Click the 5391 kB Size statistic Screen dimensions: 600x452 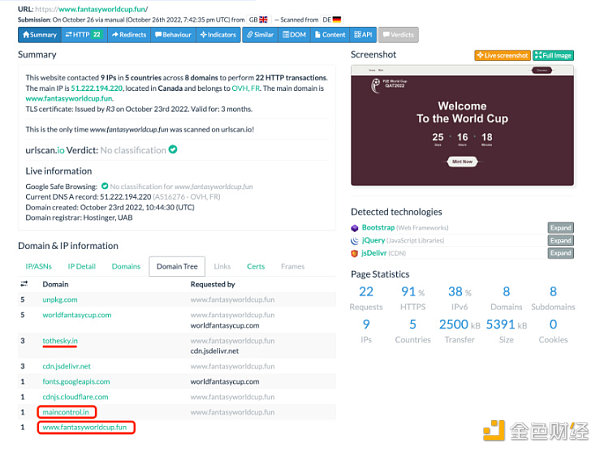click(506, 331)
